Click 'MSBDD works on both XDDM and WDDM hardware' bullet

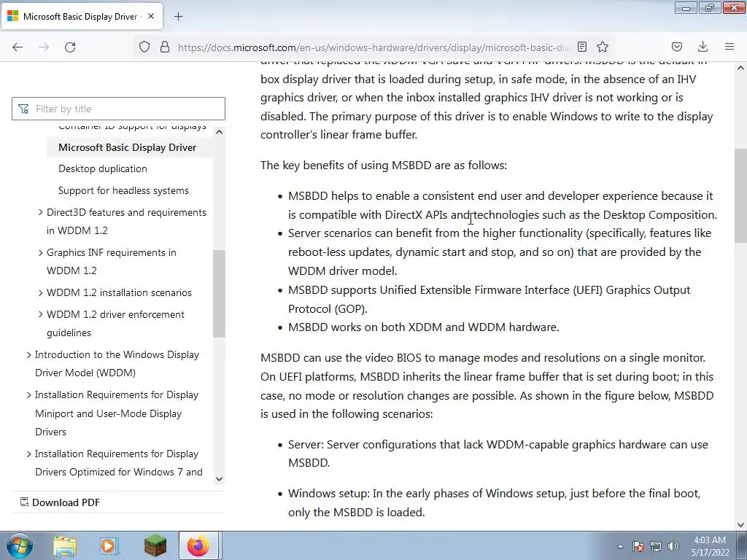click(424, 327)
